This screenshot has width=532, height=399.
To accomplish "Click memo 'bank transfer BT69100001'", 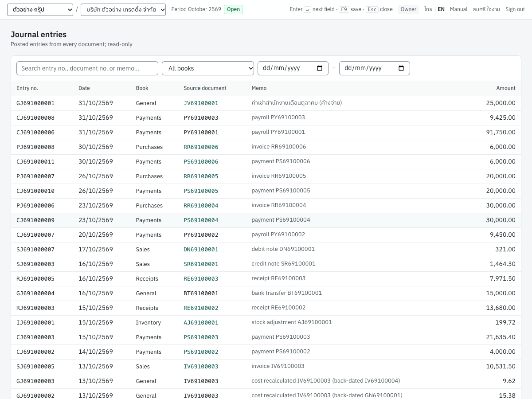I will point(287,293).
